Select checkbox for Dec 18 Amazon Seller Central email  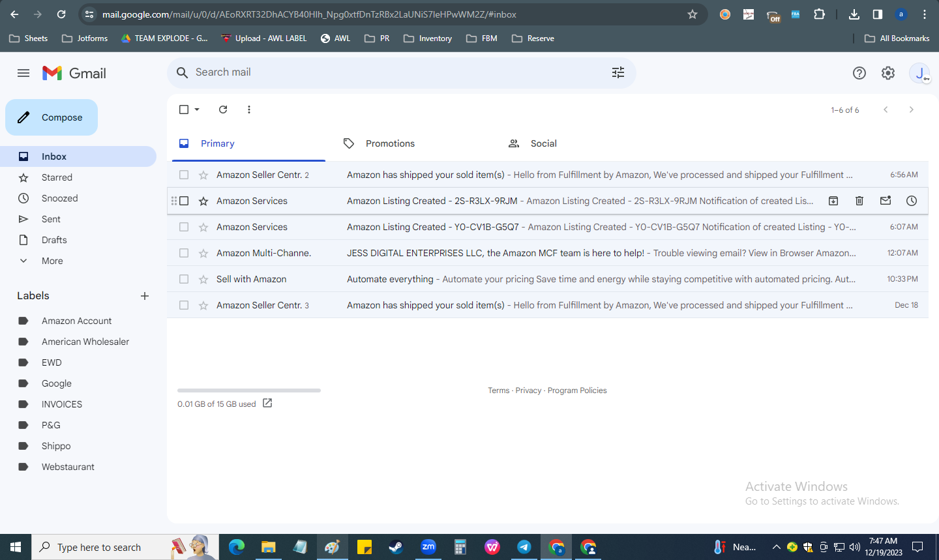coord(184,305)
